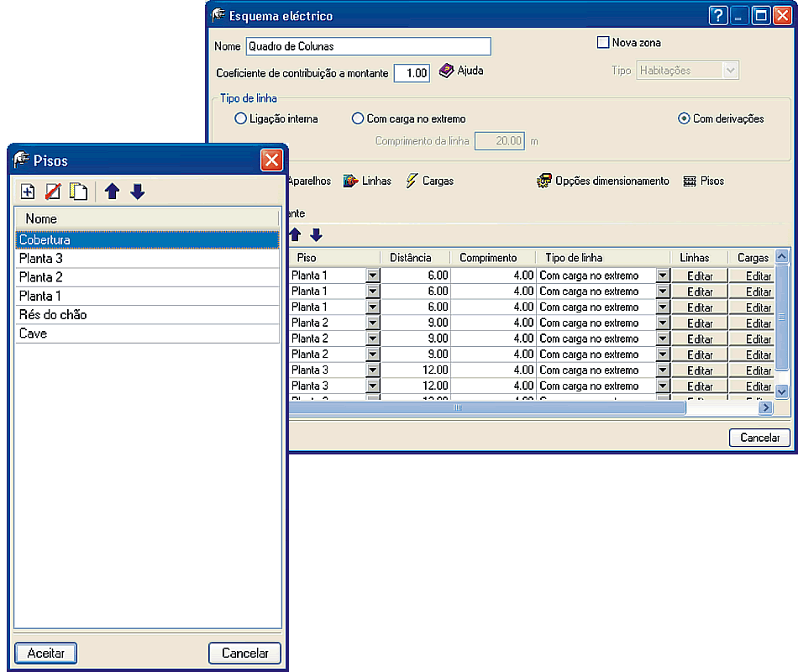Grab the horizontal scrollbar thumb under table
This screenshot has width=798, height=672.
click(x=487, y=407)
